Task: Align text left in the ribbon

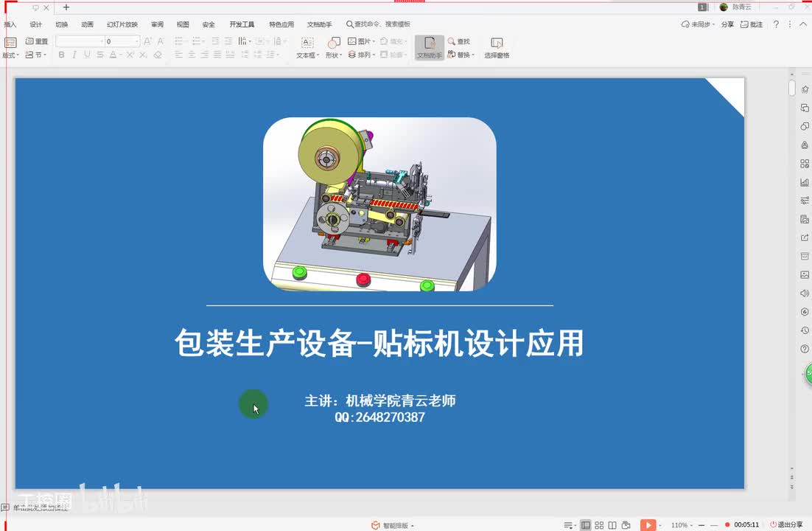Action: 178,55
